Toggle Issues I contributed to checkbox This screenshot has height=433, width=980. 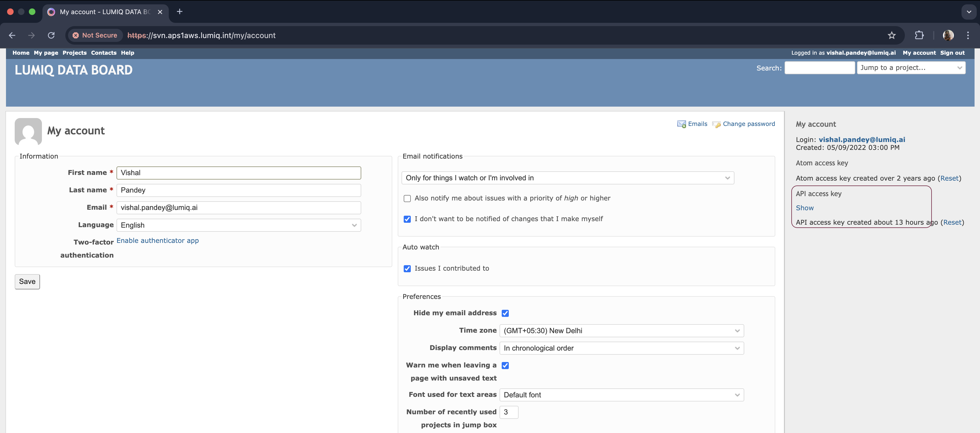tap(407, 269)
